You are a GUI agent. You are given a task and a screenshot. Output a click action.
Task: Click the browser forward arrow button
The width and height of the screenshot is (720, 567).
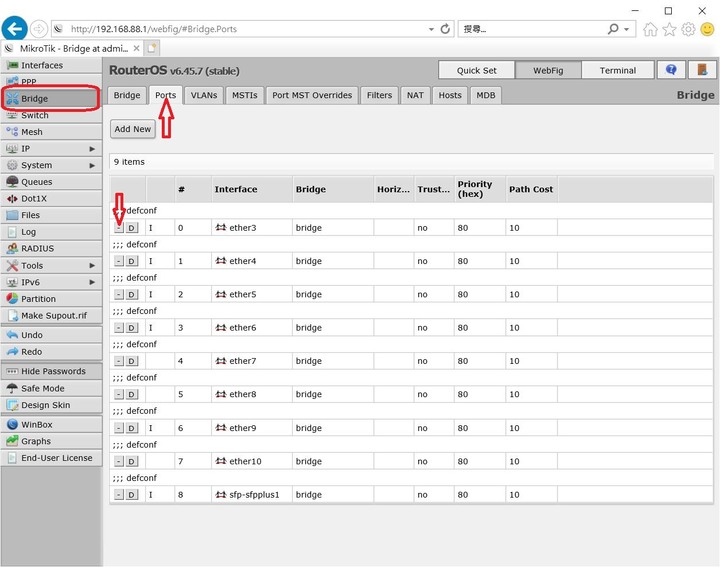point(39,29)
